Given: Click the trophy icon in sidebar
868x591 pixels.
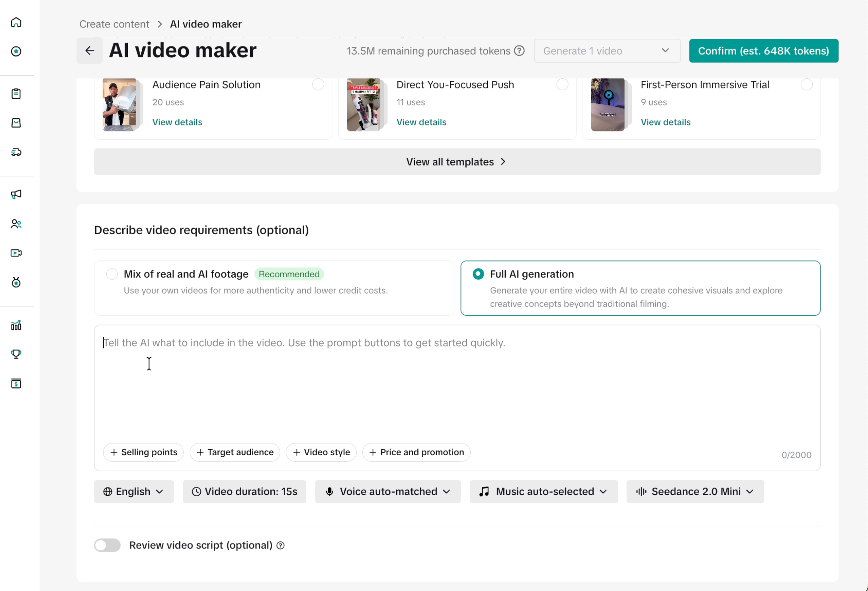Looking at the screenshot, I should (x=16, y=354).
